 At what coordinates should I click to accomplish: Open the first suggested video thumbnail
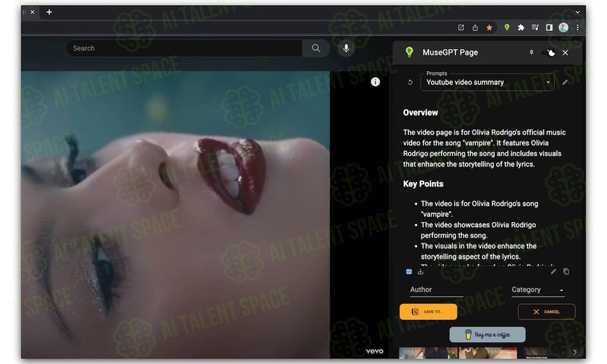coord(428,353)
